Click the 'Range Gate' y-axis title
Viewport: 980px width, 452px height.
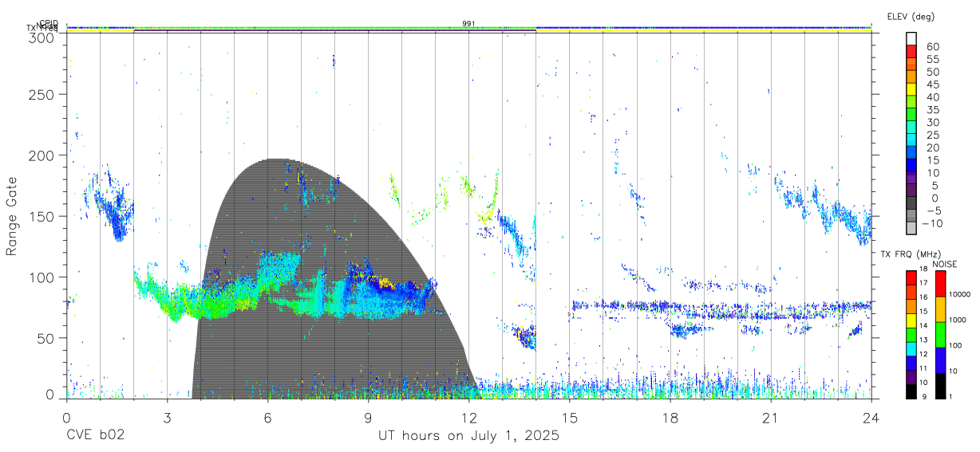click(12, 217)
